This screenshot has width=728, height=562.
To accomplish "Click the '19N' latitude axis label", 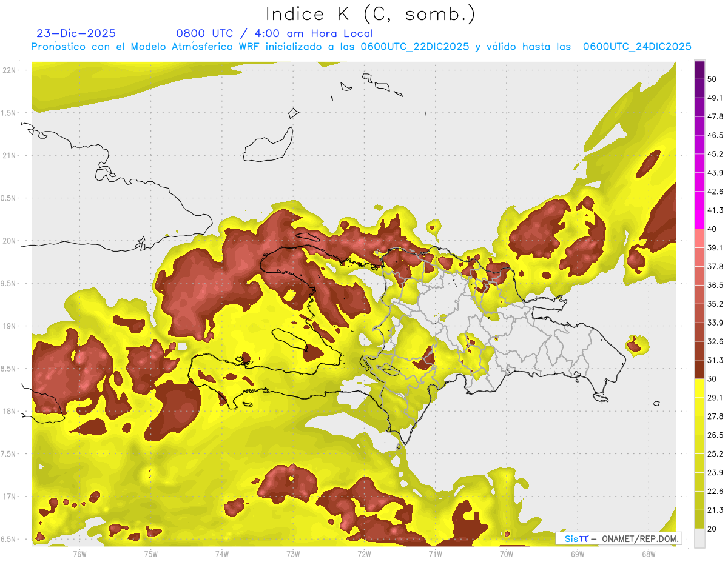I will point(9,326).
